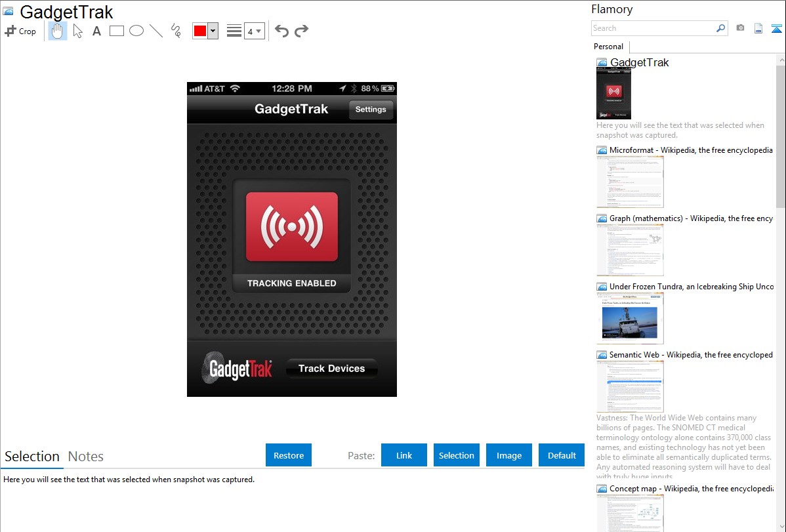786x532 pixels.
Task: Click the Flamory search field
Action: point(653,28)
